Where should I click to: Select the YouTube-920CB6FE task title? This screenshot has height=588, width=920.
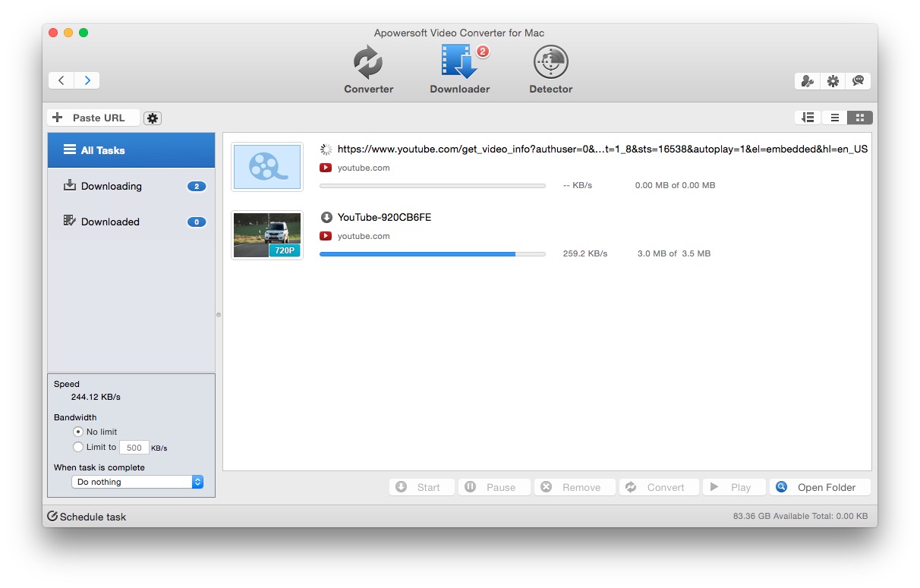384,217
